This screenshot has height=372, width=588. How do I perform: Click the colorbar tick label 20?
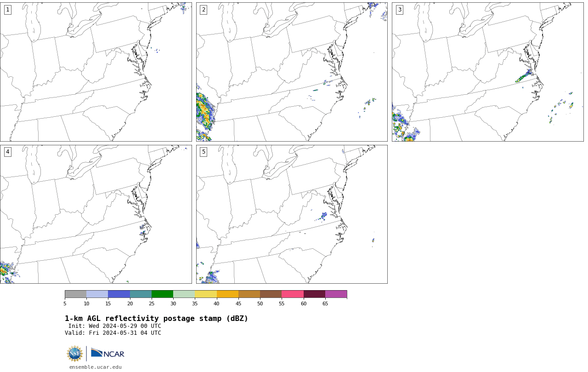tap(130, 303)
